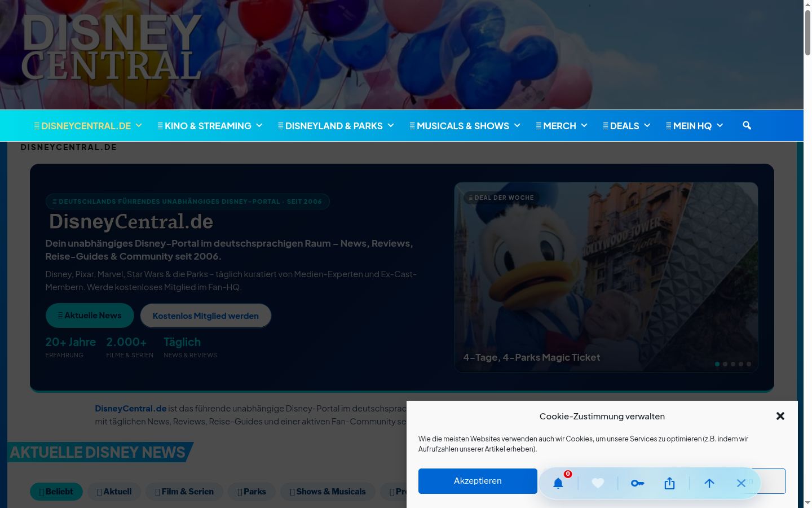Open the Merch menu item
This screenshot has height=508, width=812.
tap(556, 126)
